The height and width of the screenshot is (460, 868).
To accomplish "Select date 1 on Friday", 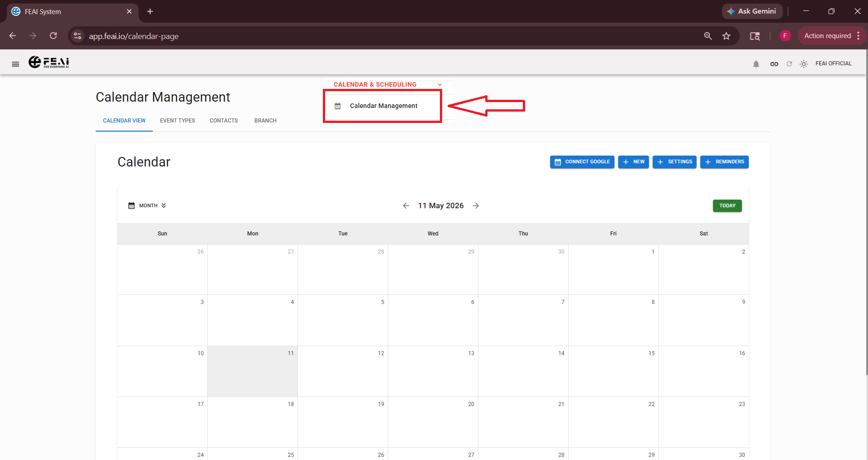I will [613, 269].
